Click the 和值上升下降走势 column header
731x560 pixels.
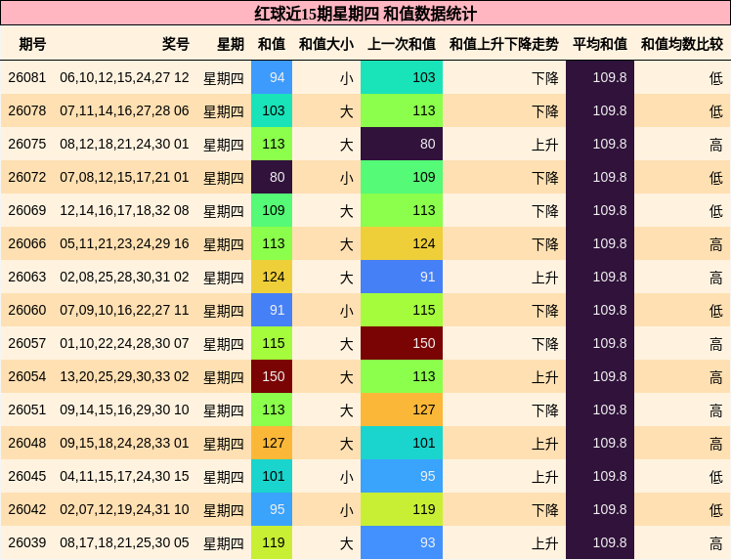(504, 44)
